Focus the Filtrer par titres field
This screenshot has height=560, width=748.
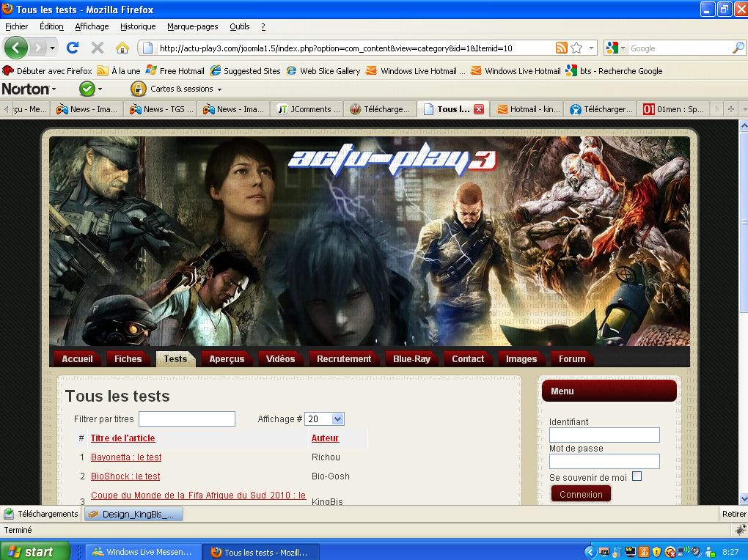tap(187, 419)
